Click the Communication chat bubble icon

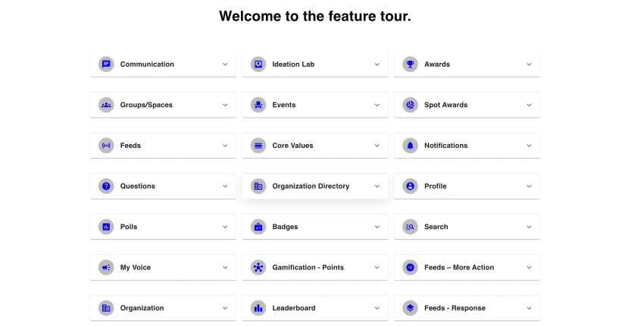click(106, 64)
